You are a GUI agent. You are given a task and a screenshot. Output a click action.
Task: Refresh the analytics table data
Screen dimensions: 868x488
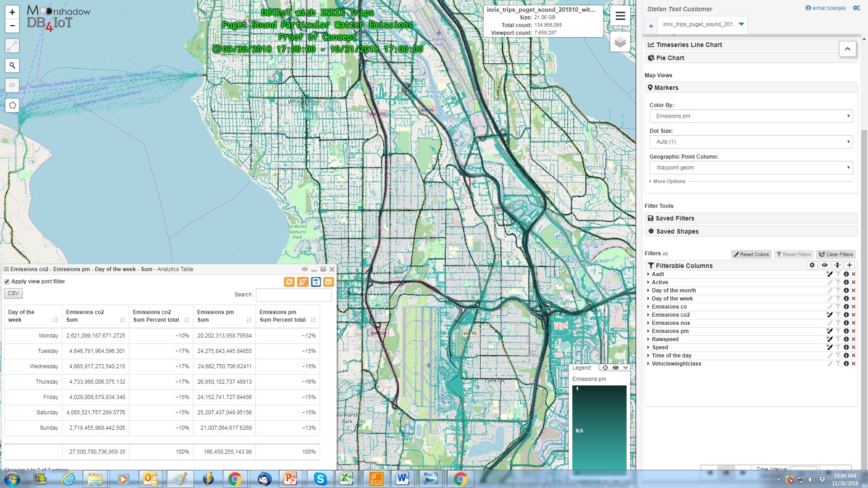coord(289,282)
